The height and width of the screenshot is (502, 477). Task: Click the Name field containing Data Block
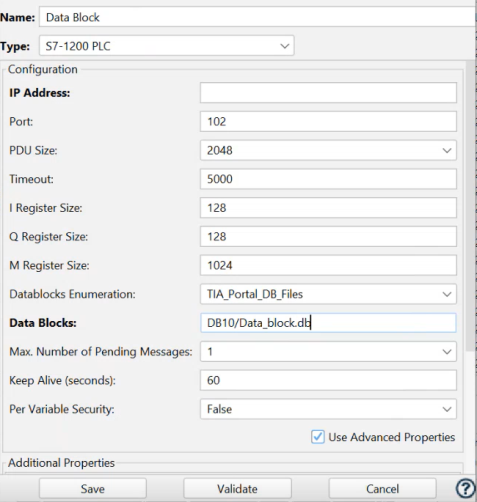pos(257,17)
